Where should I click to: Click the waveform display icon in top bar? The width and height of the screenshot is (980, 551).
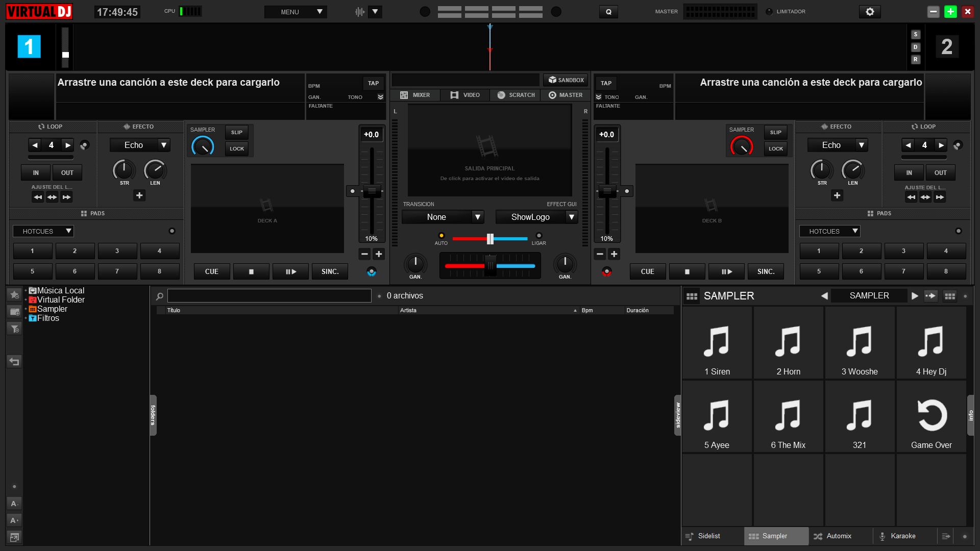tap(360, 12)
